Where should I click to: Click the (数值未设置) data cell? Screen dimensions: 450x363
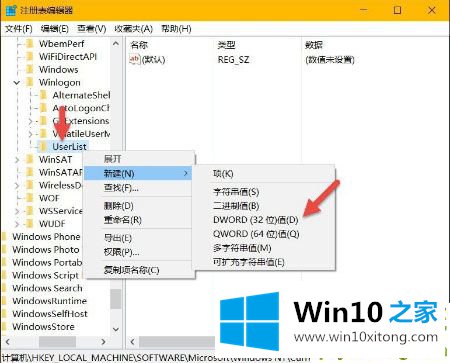(x=330, y=60)
